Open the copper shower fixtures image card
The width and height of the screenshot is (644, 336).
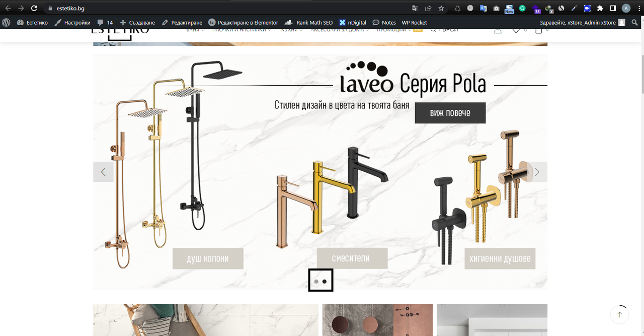pos(377,320)
